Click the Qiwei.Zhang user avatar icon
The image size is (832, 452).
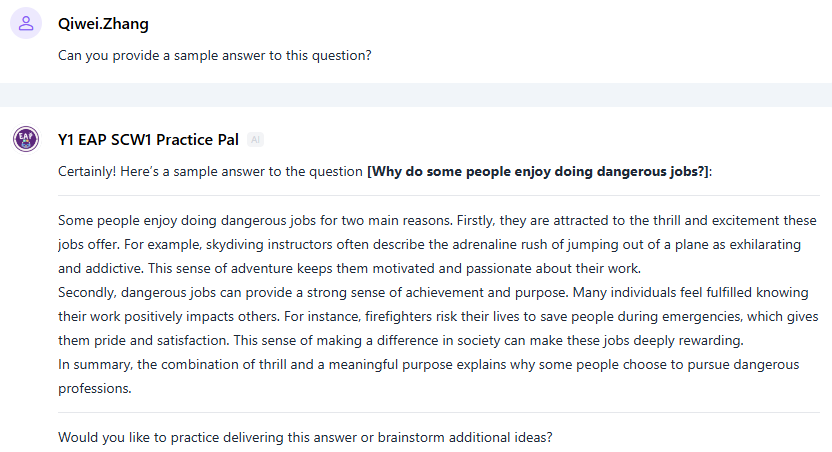(26, 24)
